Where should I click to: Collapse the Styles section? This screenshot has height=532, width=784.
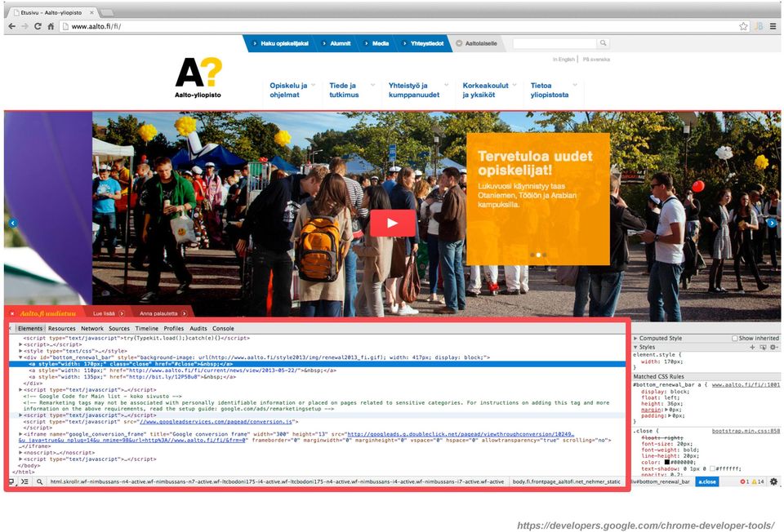(x=635, y=347)
